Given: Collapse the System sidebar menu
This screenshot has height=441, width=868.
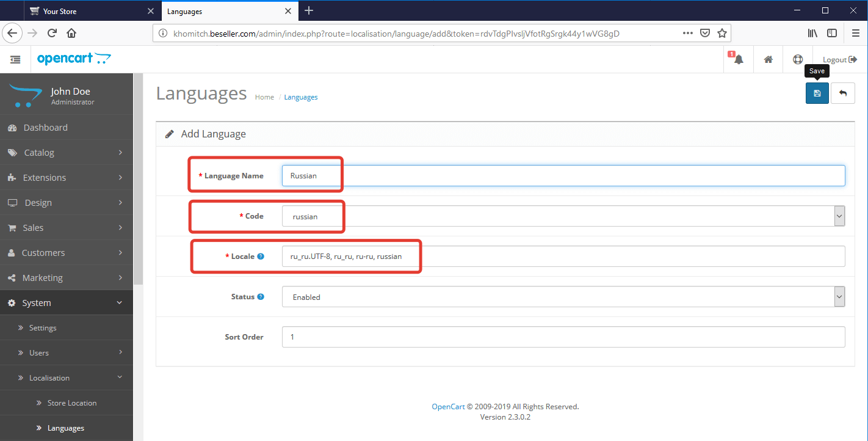Looking at the screenshot, I should pos(67,303).
